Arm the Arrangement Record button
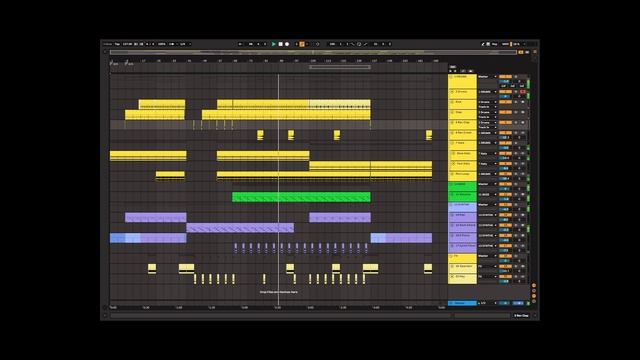Image resolution: width=640 pixels, height=360 pixels. (287, 44)
